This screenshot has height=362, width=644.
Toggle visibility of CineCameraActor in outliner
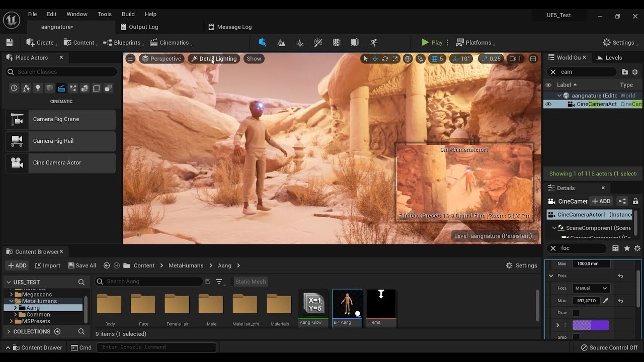coord(548,104)
